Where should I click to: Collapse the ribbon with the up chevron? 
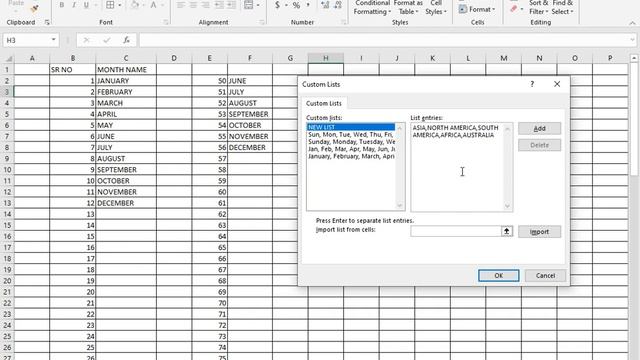(632, 23)
